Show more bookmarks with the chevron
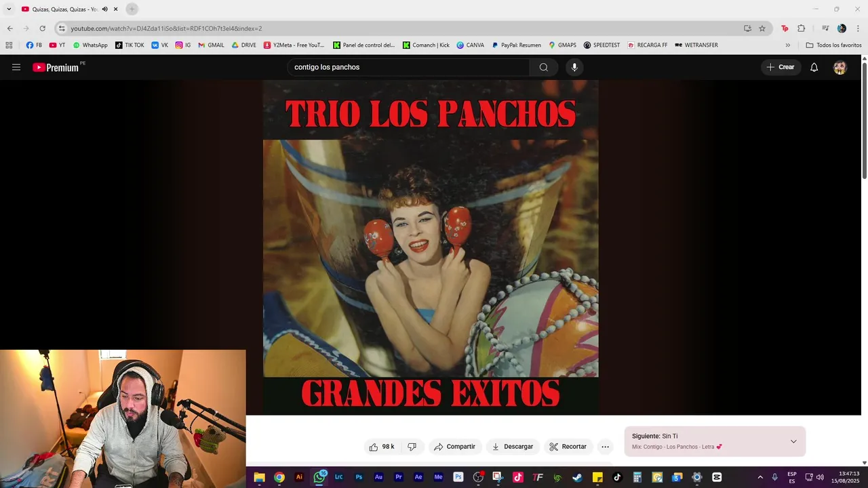868x488 pixels. coord(787,45)
